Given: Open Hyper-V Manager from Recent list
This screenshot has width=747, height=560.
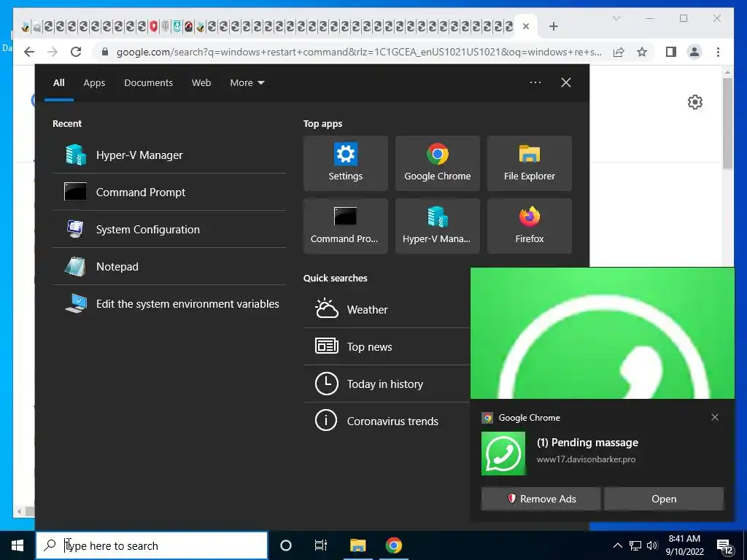Looking at the screenshot, I should tap(169, 155).
